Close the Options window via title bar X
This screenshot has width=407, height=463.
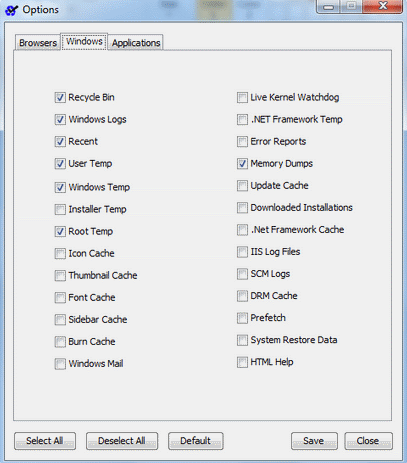383,6
